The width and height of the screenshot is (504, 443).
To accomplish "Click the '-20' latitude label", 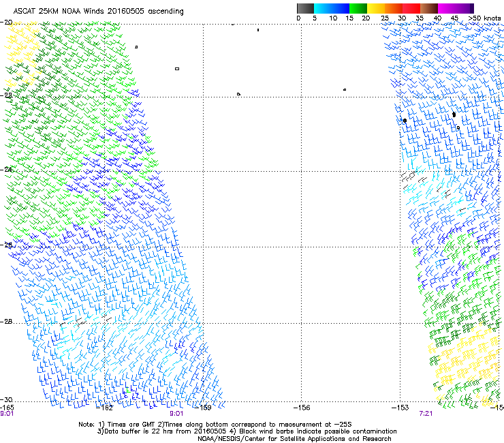I will click(6, 22).
